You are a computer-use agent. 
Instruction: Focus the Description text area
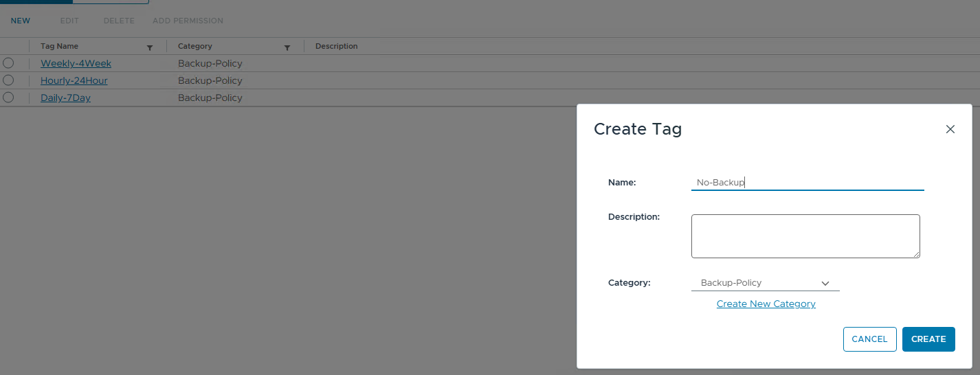click(805, 236)
